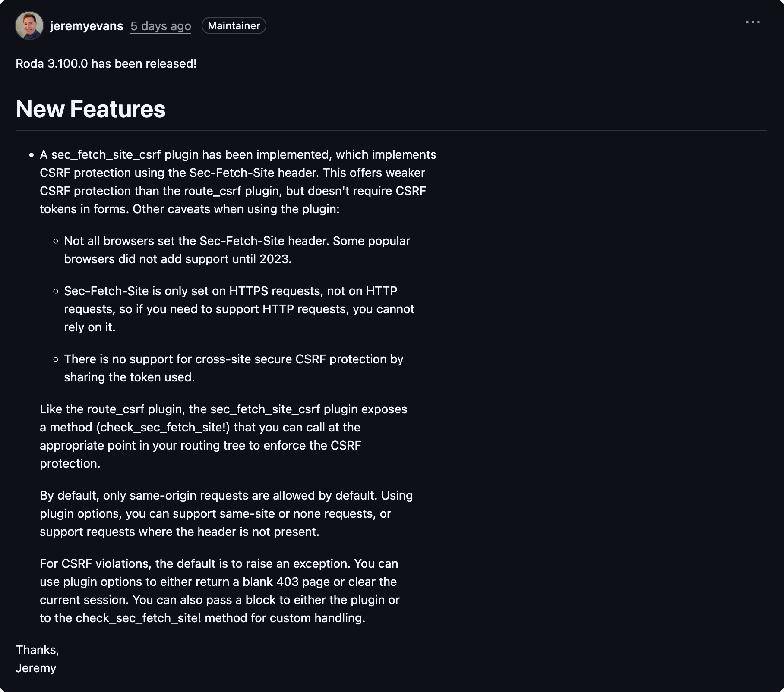784x692 pixels.
Task: Click the paragraph starting 'By default, only same-origin'
Action: [226, 513]
